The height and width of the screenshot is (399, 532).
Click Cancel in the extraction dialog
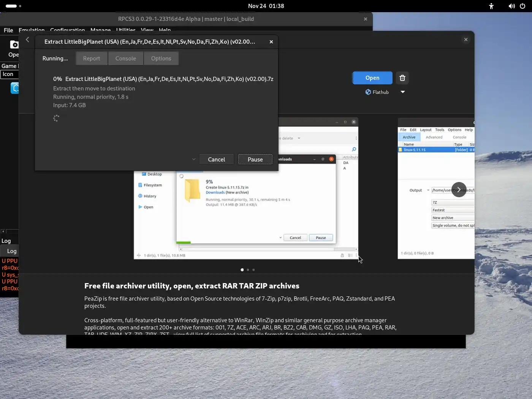coord(216,159)
